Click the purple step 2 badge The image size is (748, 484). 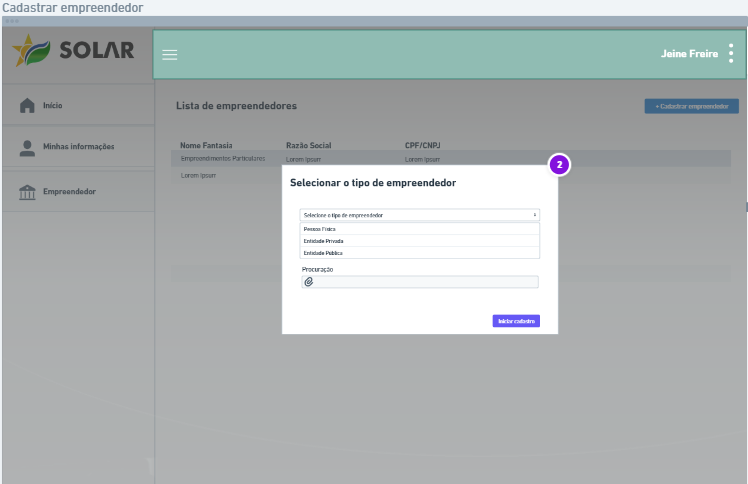click(559, 165)
